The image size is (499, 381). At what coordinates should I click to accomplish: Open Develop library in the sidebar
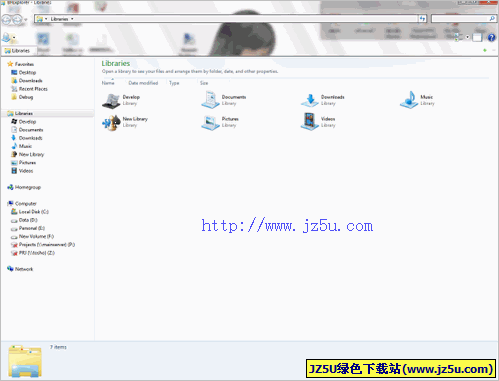pos(27,122)
